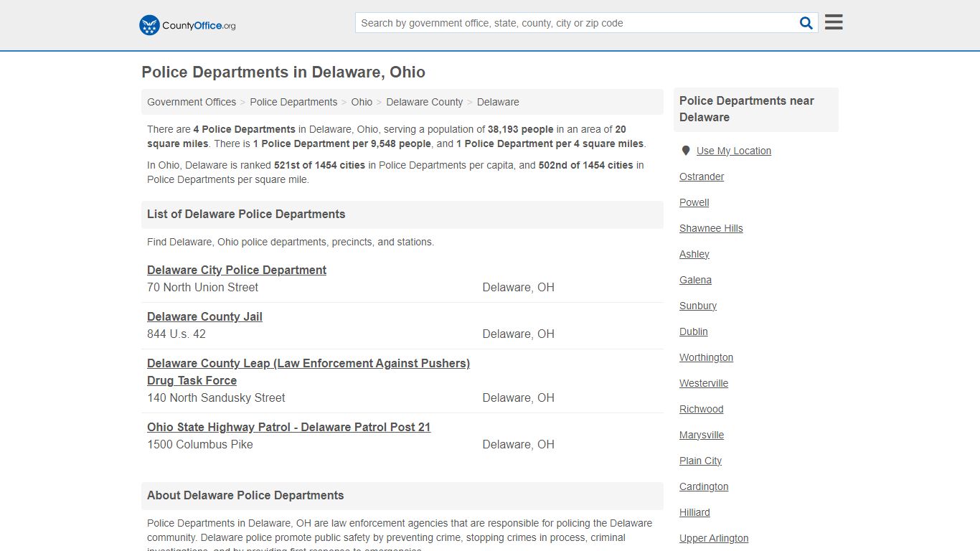This screenshot has width=980, height=551.
Task: Open Delaware County breadcrumb
Action: coord(424,102)
